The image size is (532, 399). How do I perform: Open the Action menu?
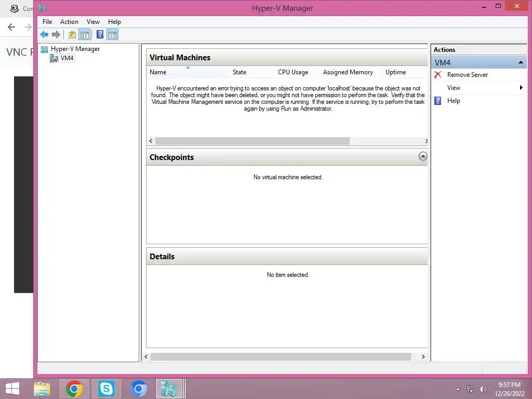tap(69, 22)
